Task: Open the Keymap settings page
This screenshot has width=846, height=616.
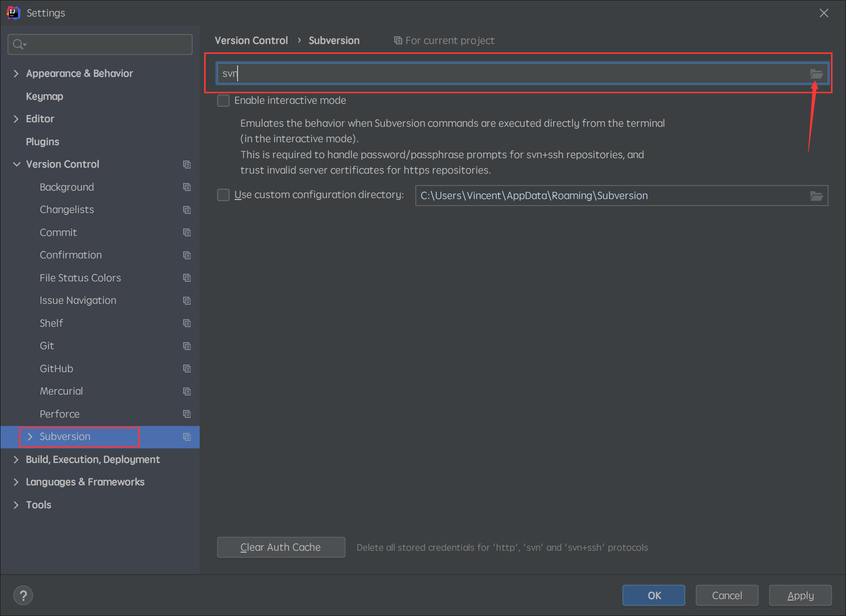Action: pyautogui.click(x=44, y=96)
